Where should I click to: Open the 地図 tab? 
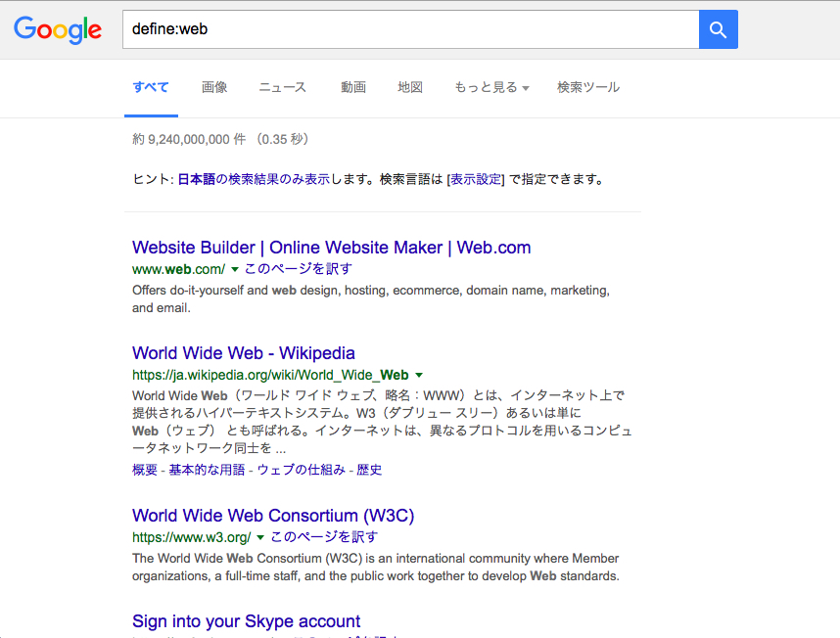410,87
